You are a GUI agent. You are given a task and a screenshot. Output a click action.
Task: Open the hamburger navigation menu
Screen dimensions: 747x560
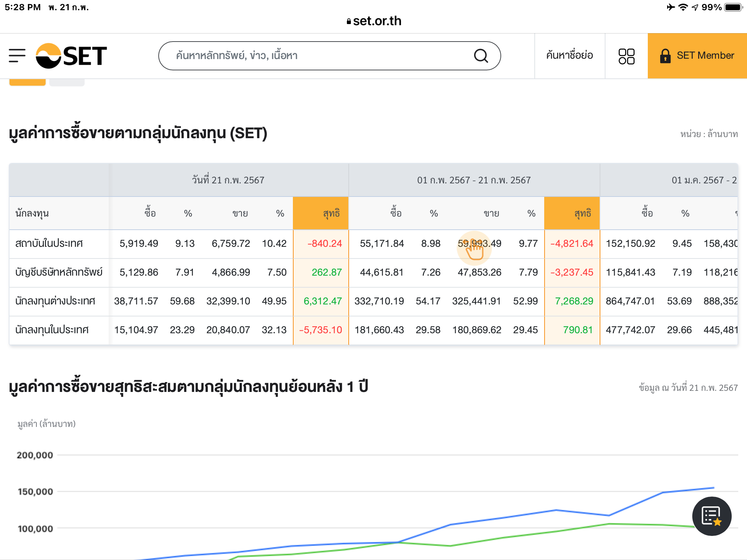click(x=17, y=56)
